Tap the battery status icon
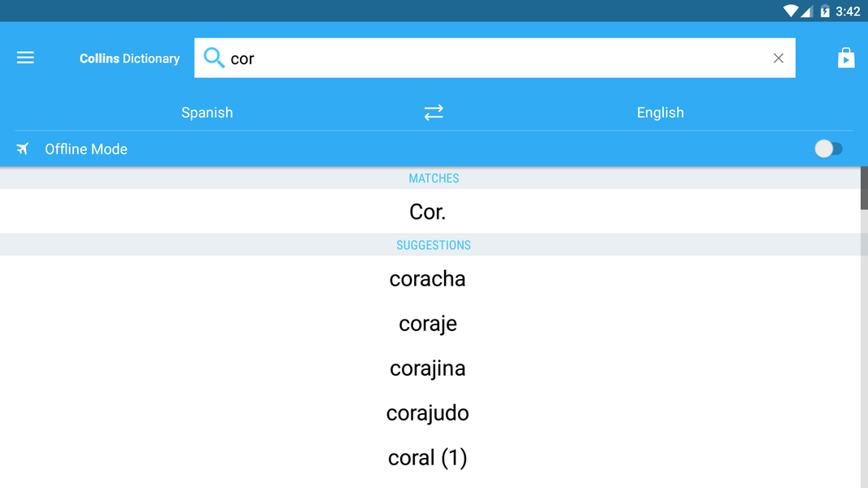Screen dimensions: 868x488 [x=824, y=11]
